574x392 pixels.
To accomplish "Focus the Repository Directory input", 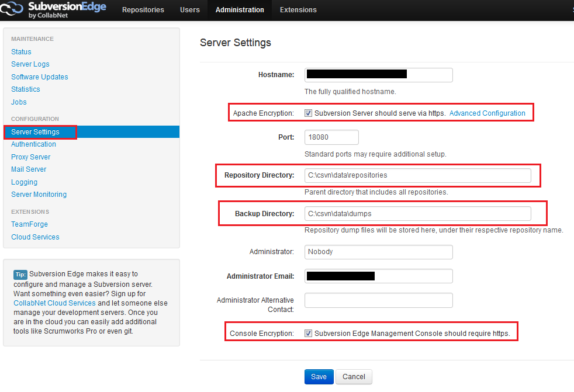I will click(417, 175).
